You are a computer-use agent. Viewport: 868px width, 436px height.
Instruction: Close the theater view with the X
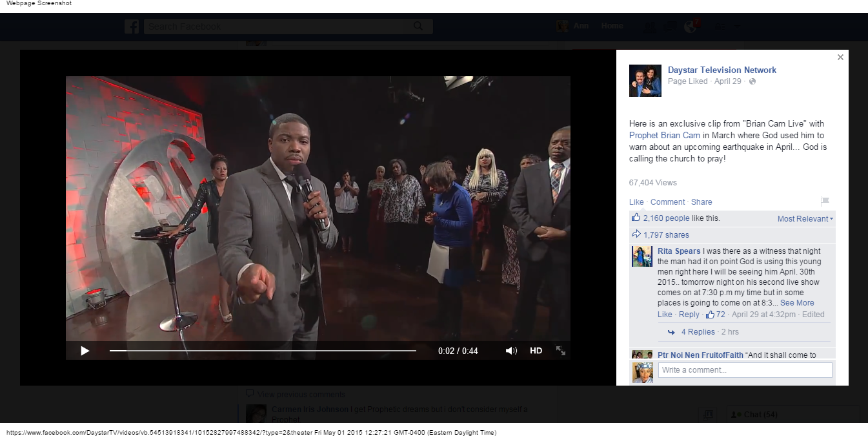tap(840, 57)
